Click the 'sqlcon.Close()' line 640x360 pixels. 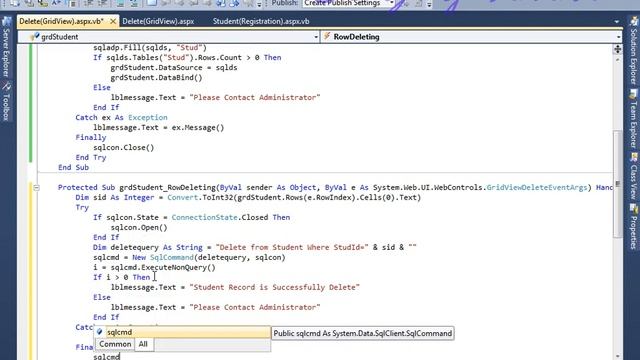[124, 148]
